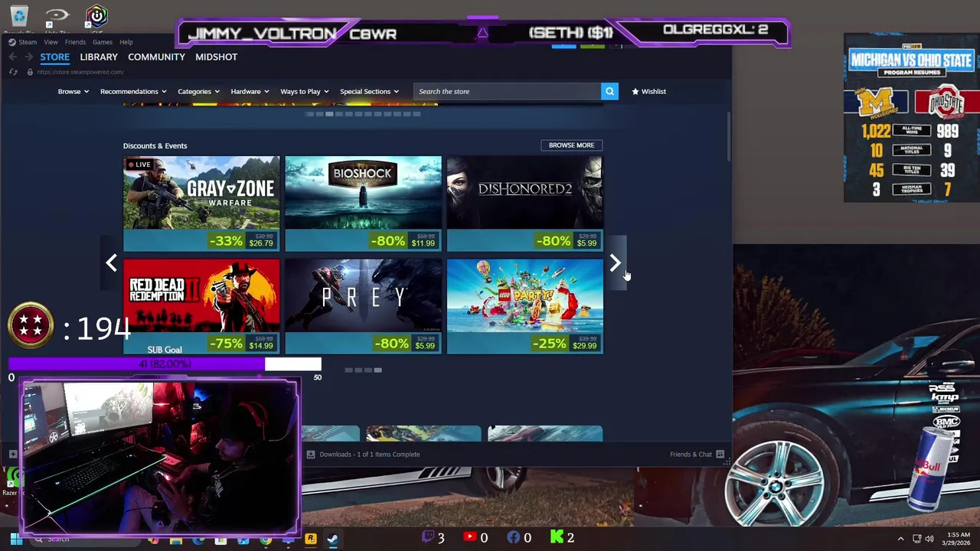Click the Search the store field

(508, 91)
